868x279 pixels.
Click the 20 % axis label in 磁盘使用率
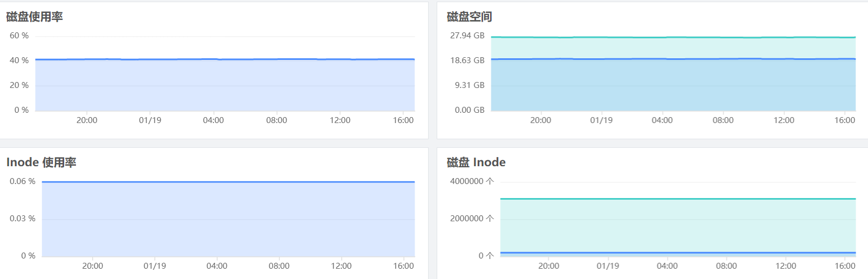[x=19, y=85]
